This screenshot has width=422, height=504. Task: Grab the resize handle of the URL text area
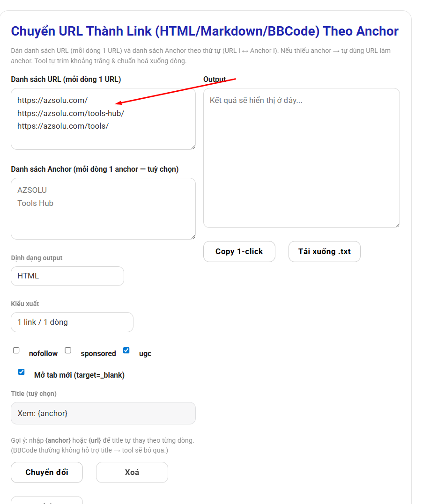193,147
